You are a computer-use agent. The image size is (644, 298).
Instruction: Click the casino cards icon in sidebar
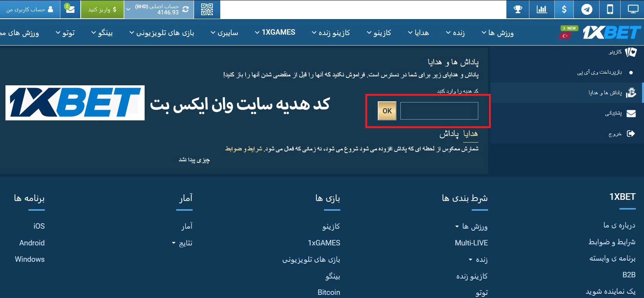coord(631,52)
